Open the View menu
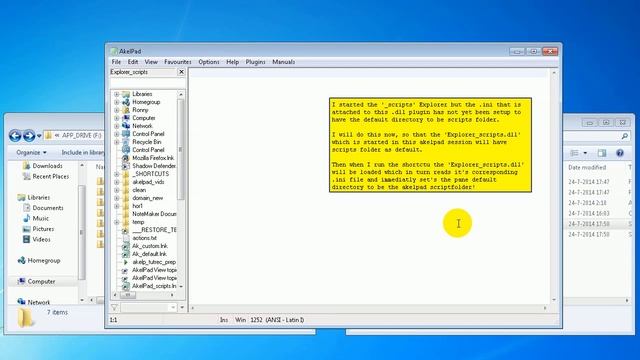Screen dimensions: 640x360 point(151,62)
